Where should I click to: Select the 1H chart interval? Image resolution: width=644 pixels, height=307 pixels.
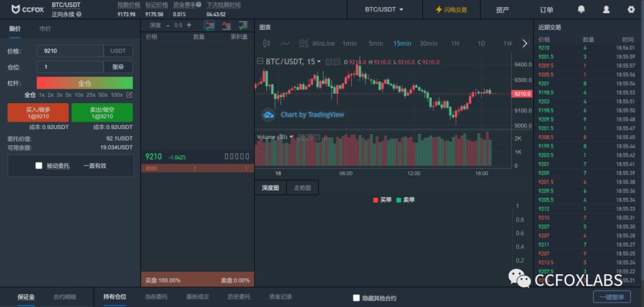pos(454,43)
